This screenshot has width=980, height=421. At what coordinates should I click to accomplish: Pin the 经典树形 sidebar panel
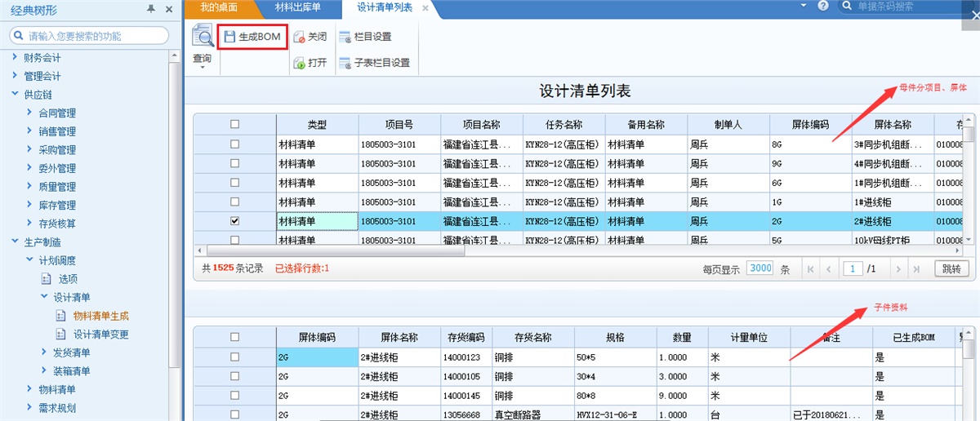(151, 9)
